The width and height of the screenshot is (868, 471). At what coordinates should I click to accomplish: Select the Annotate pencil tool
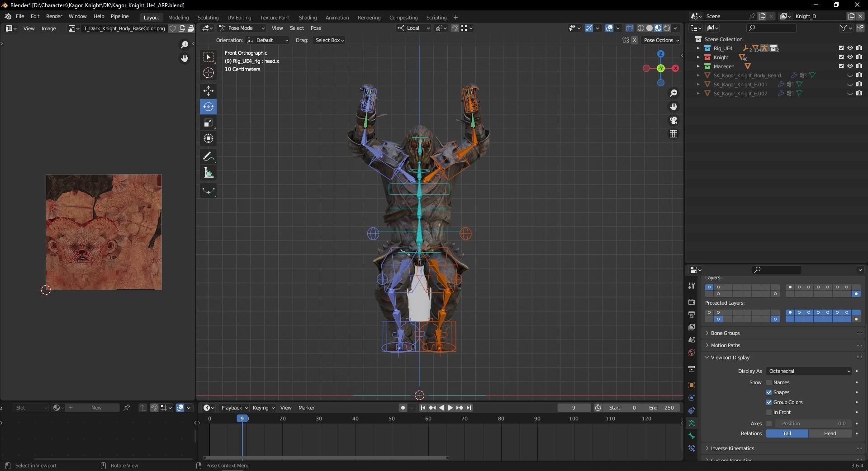(x=208, y=157)
